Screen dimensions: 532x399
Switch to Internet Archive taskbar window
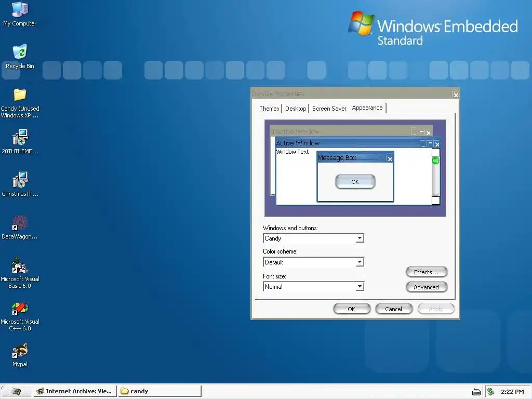(x=74, y=391)
